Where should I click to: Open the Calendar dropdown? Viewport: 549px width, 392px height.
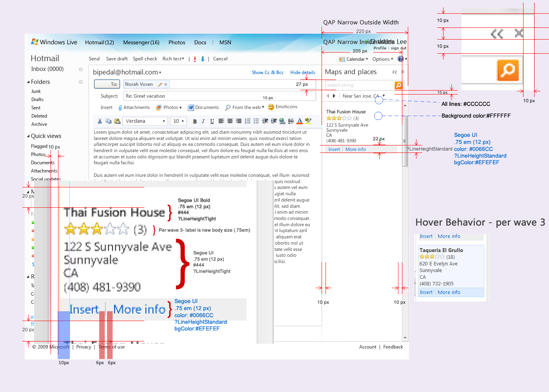click(353, 59)
